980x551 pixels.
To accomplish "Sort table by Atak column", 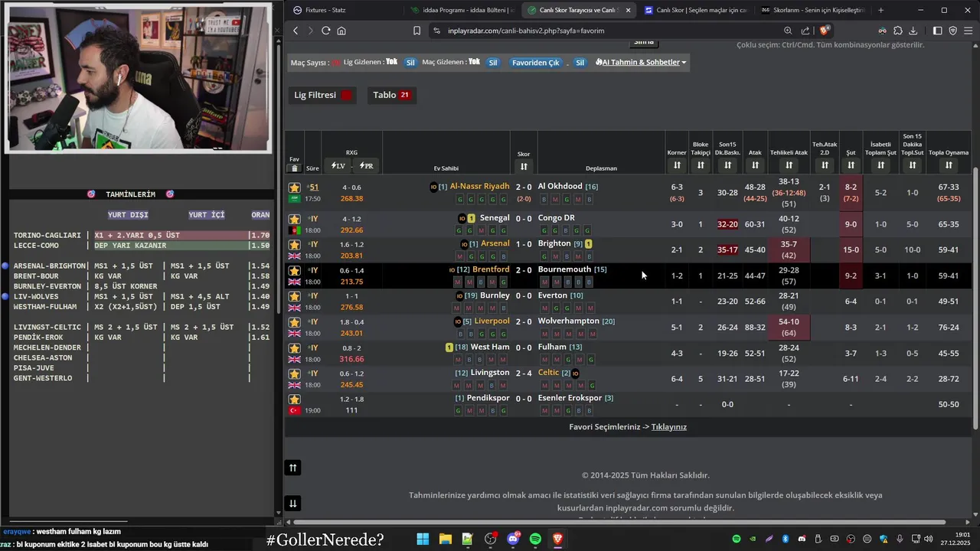I will point(755,165).
